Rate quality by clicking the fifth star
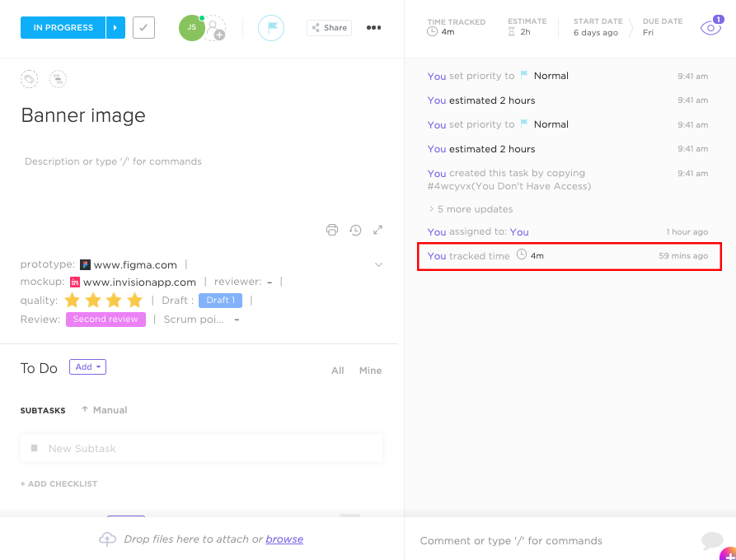736x560 pixels. [x=136, y=301]
